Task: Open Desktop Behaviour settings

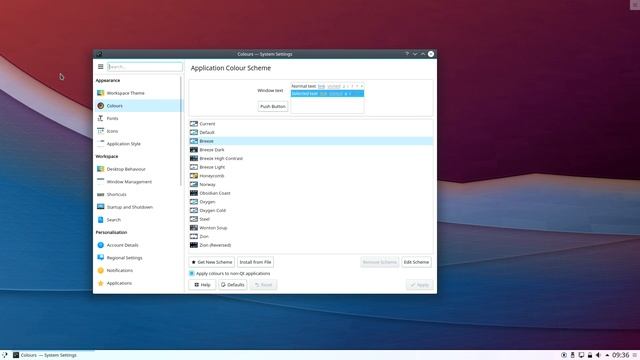Action: coord(139,169)
